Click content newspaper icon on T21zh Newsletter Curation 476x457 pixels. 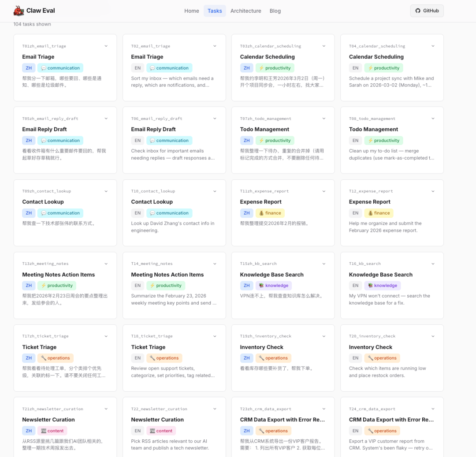(44, 431)
